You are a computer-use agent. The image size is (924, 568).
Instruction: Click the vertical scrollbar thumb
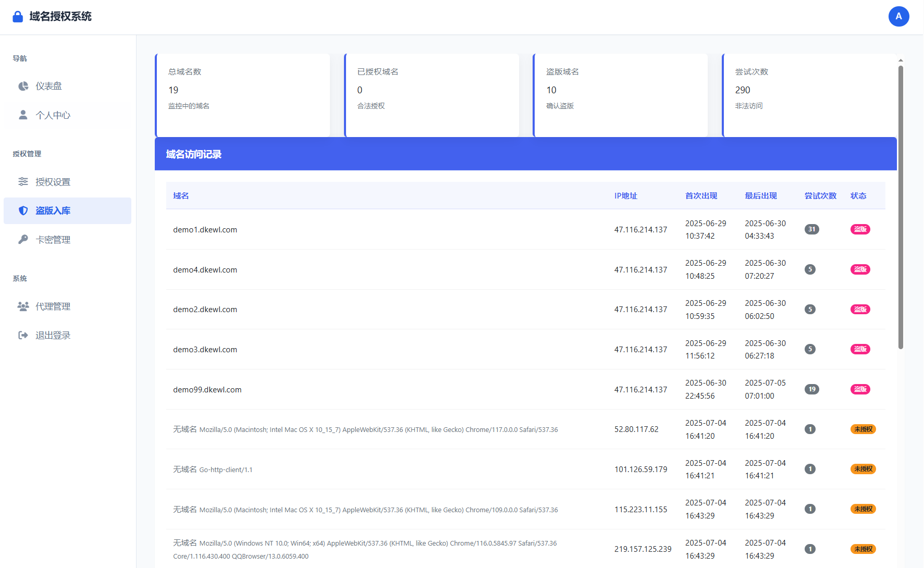pos(901,208)
